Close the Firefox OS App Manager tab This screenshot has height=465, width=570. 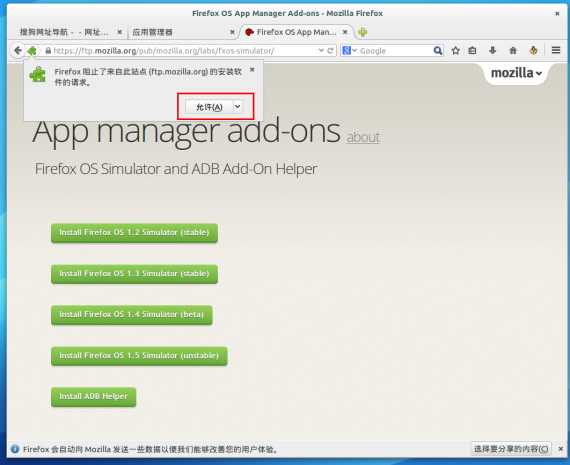pos(345,32)
